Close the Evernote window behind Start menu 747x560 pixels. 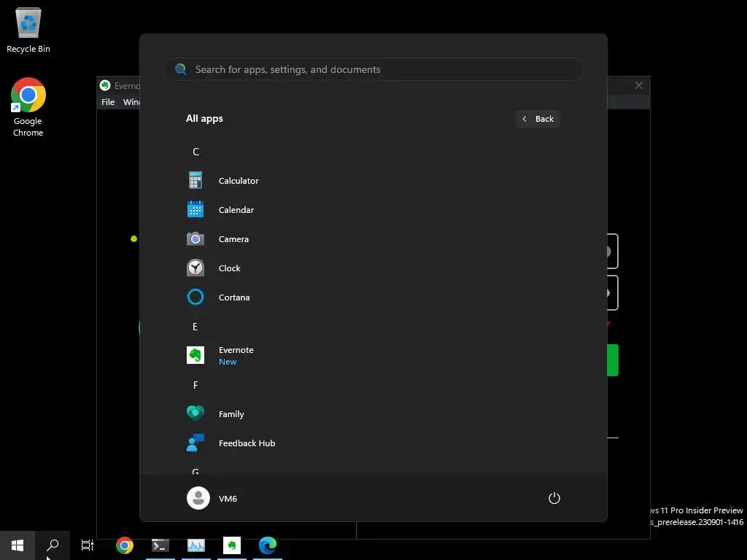(x=639, y=85)
